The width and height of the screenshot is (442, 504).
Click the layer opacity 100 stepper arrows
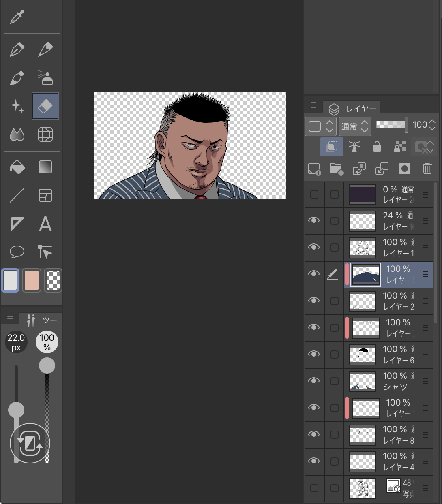pos(432,125)
